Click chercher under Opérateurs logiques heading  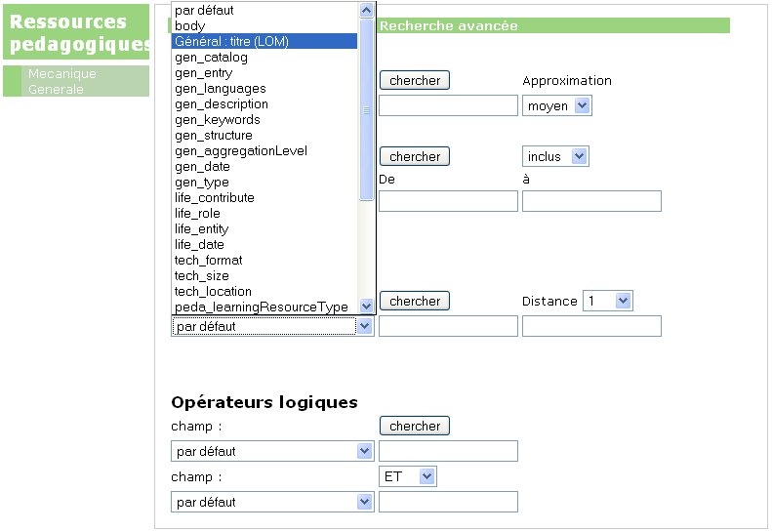[415, 426]
